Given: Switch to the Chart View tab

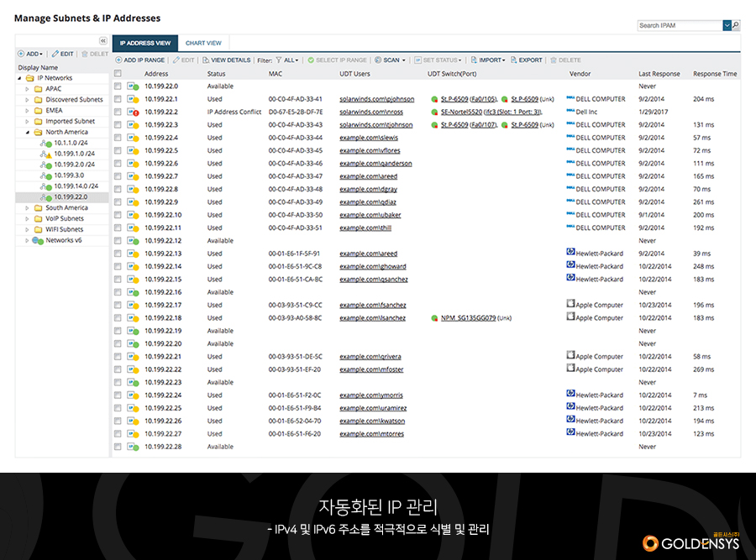Looking at the screenshot, I should [203, 43].
